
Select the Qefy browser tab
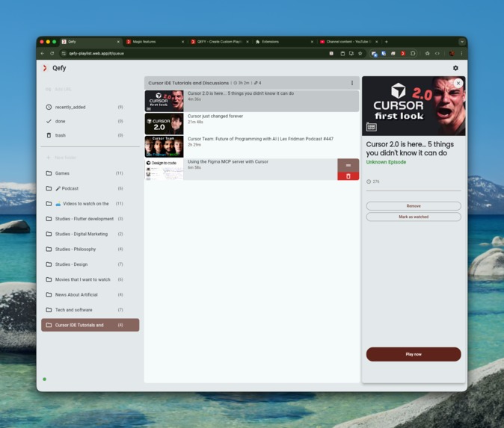click(x=90, y=42)
